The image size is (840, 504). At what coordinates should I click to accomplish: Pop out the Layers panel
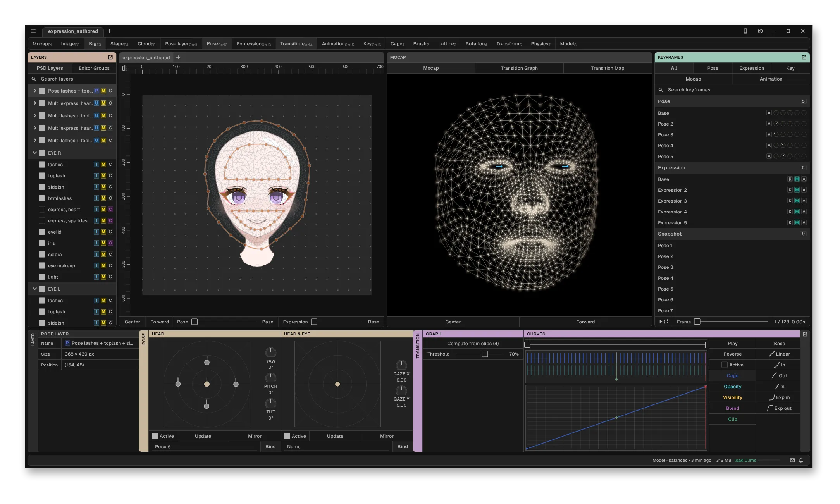point(110,57)
